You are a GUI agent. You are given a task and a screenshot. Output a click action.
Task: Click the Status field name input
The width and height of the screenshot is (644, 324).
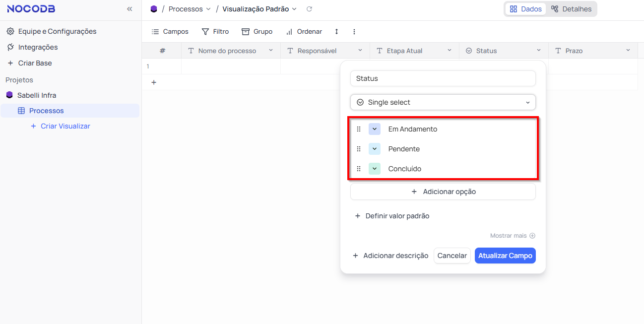click(x=443, y=78)
